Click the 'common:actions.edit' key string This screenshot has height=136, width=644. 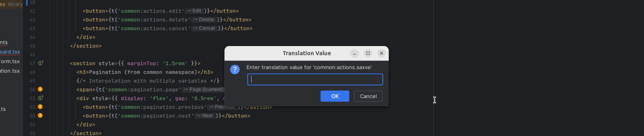coord(151,11)
